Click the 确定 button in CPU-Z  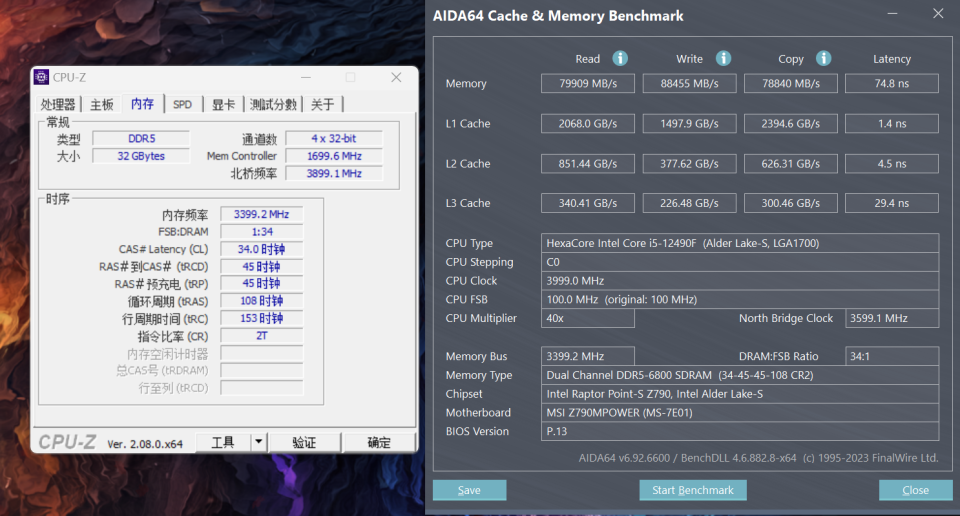(x=379, y=442)
